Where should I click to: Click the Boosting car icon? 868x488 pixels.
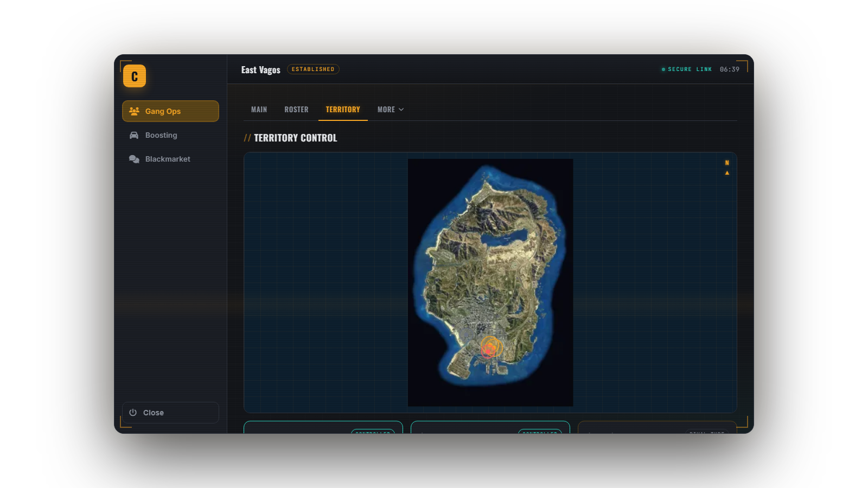click(134, 135)
